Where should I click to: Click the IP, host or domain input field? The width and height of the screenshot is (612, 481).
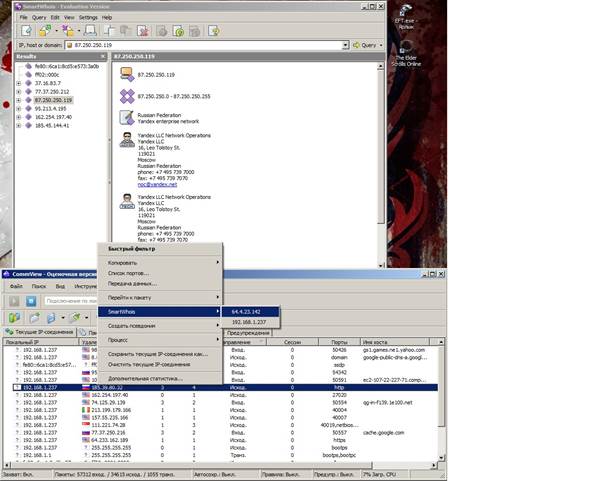tap(203, 45)
